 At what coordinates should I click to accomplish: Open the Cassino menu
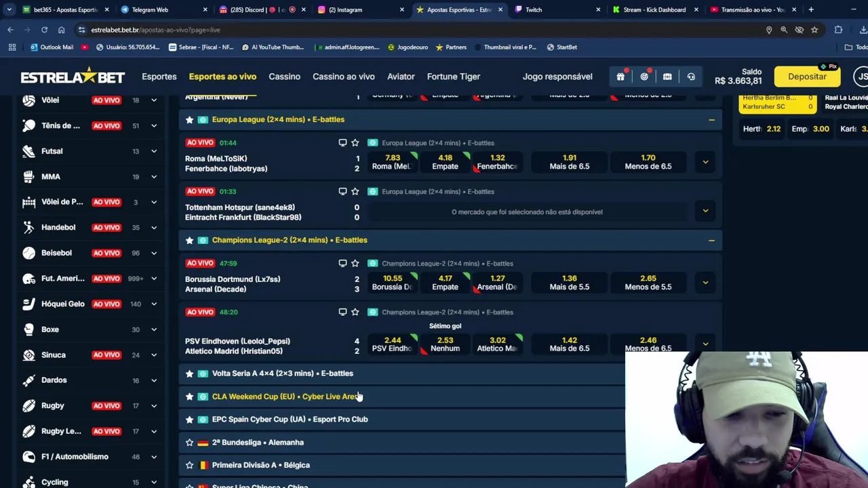click(x=284, y=77)
